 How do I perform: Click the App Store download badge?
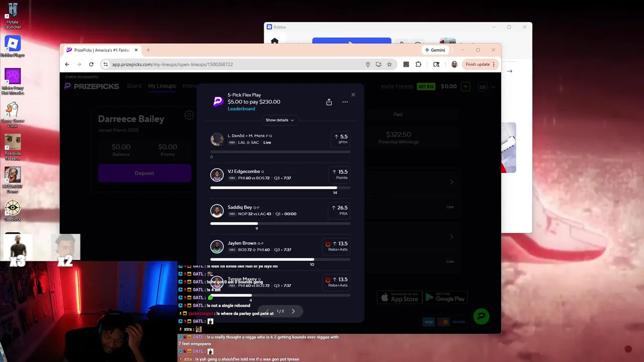tap(398, 298)
